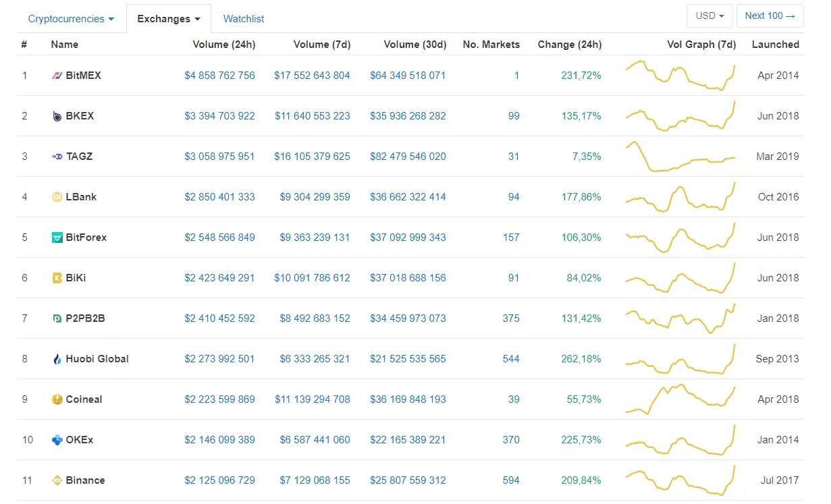831x504 pixels.
Task: Open the Exchanges dropdown tab
Action: tap(169, 19)
